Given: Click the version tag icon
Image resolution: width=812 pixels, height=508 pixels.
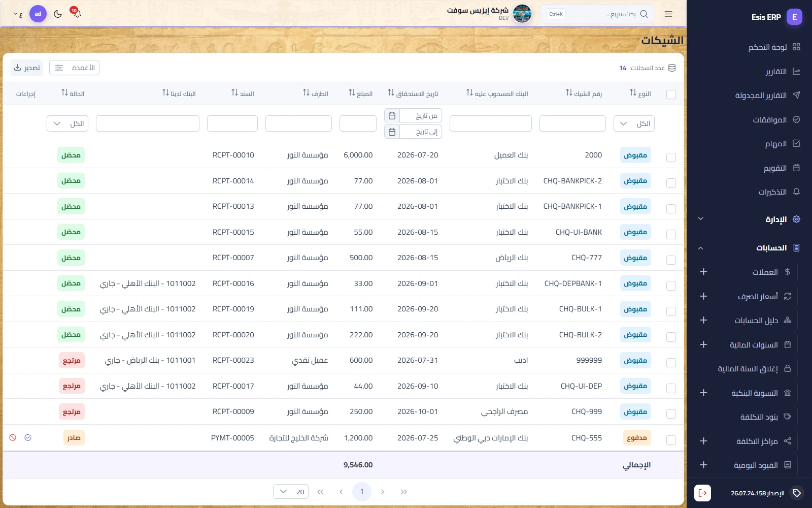Looking at the screenshot, I should click(797, 493).
